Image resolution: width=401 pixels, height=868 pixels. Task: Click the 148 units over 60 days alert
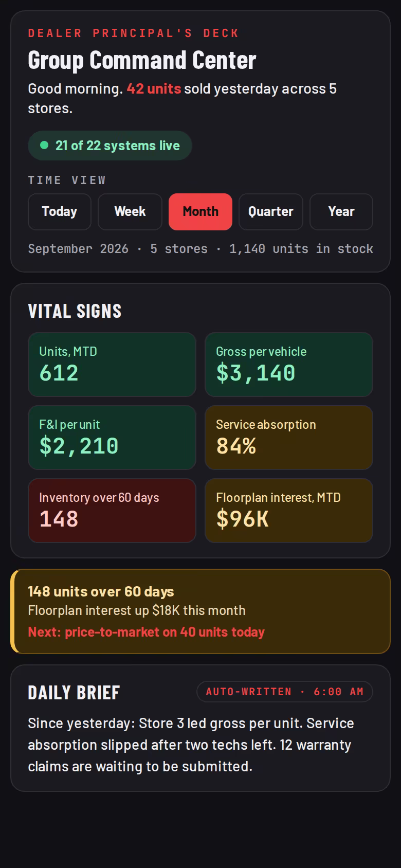point(200,611)
